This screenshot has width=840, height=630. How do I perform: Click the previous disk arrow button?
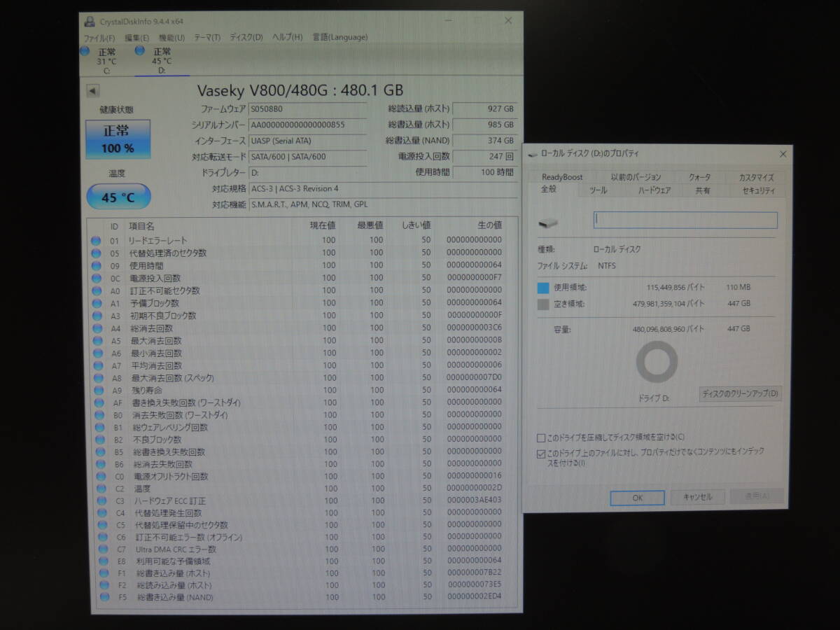93,91
